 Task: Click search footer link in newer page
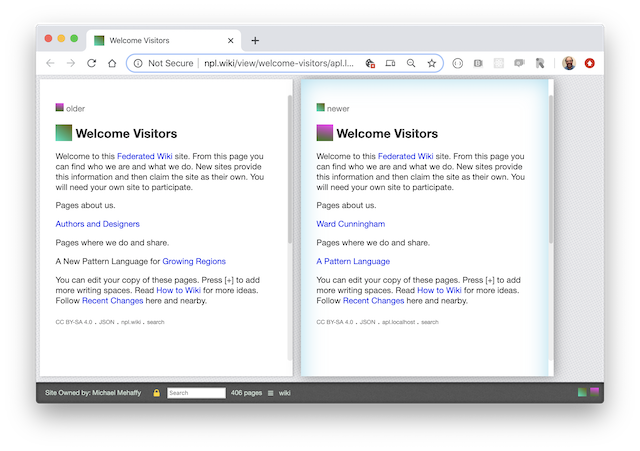430,322
